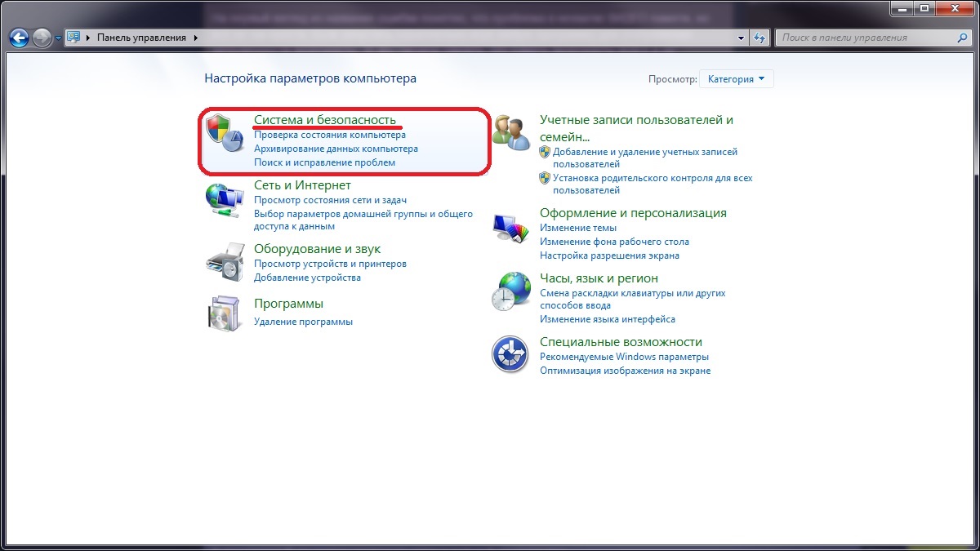Screen dimensions: 980x551
Task: Click the refresh icon next to address bar
Action: click(x=760, y=38)
